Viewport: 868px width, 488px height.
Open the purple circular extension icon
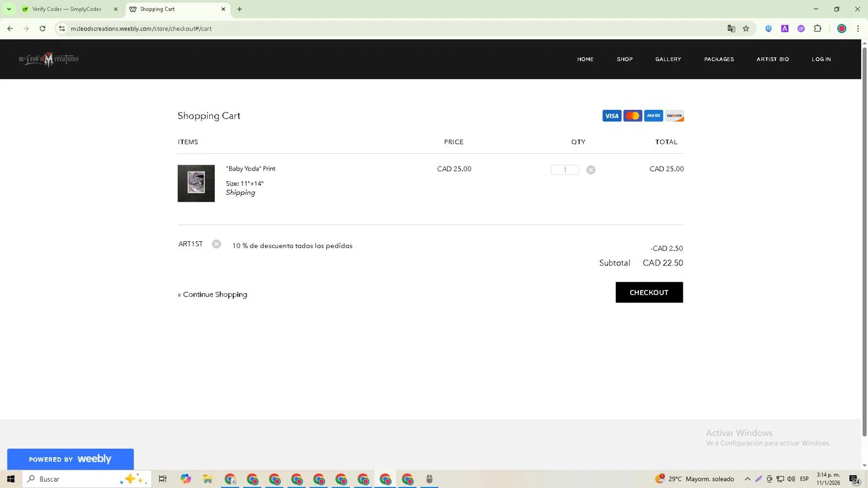point(801,28)
